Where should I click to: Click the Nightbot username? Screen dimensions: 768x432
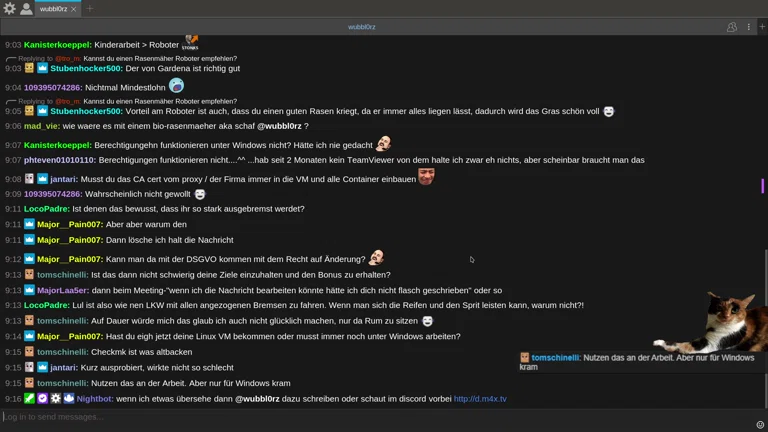click(94, 399)
